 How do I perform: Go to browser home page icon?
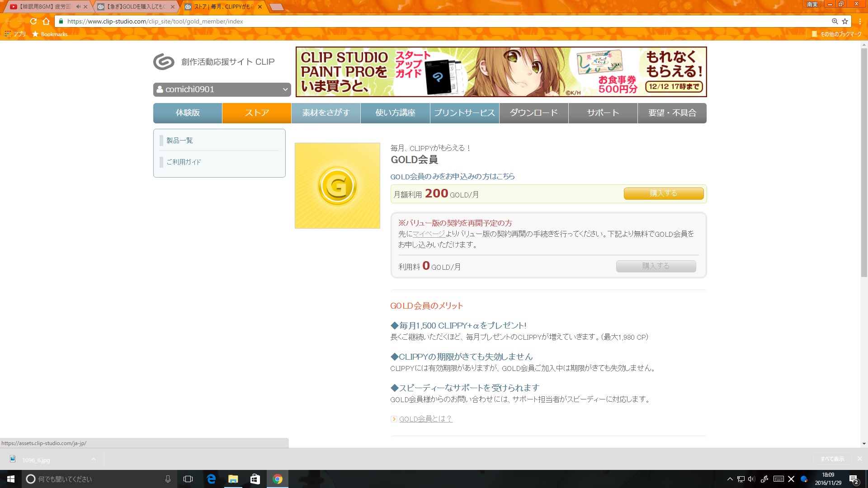pyautogui.click(x=46, y=21)
